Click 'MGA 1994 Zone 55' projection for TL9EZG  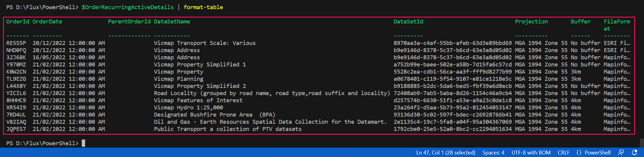541,79
